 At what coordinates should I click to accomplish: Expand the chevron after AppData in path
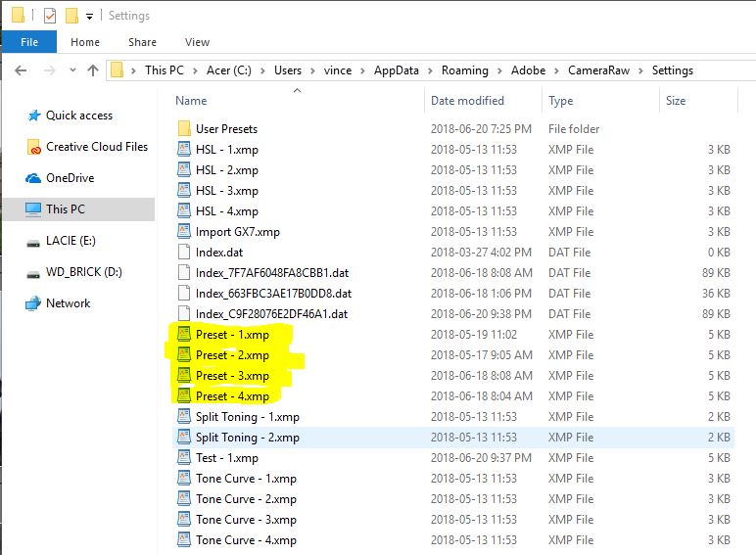pyautogui.click(x=430, y=70)
